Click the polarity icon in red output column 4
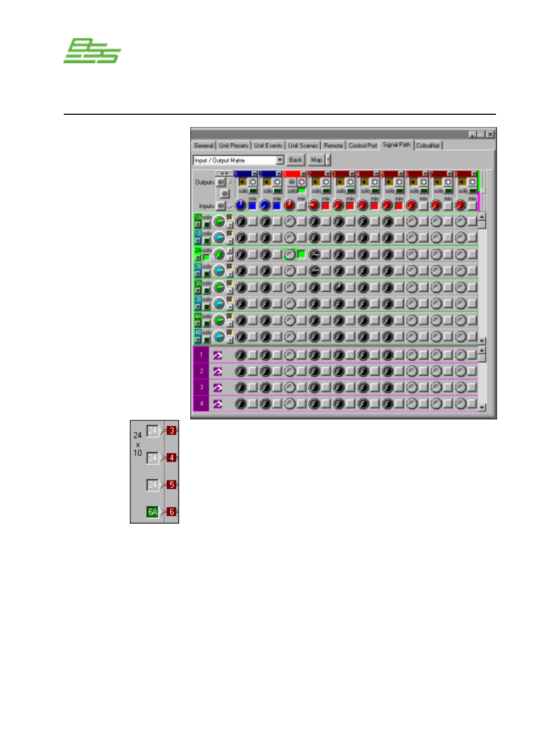This screenshot has height=756, width=534. click(x=375, y=182)
